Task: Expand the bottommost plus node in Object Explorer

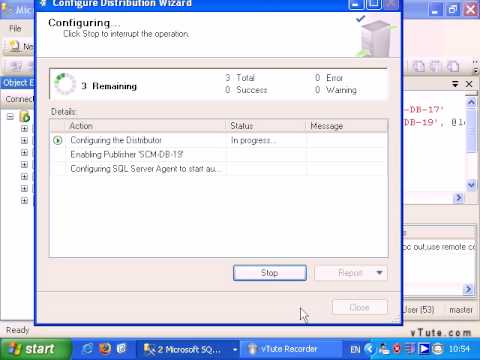Action: click(x=24, y=201)
